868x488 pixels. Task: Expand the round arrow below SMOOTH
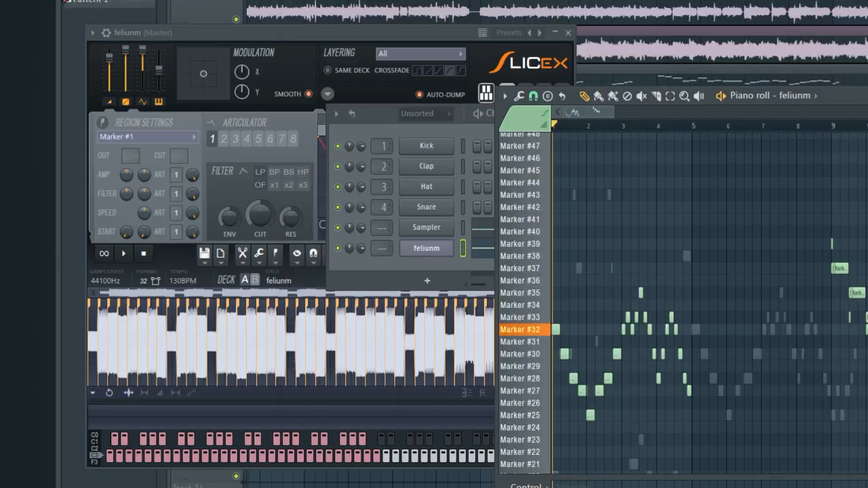tap(328, 94)
